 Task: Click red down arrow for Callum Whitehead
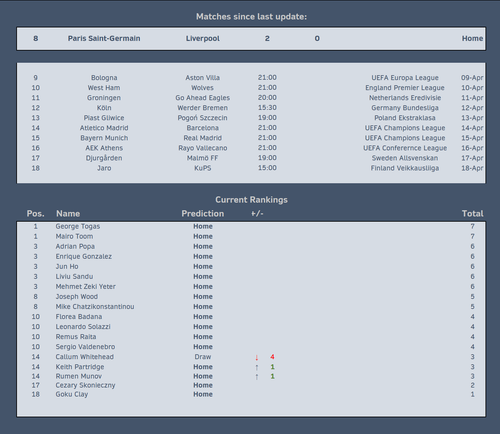coord(257,357)
